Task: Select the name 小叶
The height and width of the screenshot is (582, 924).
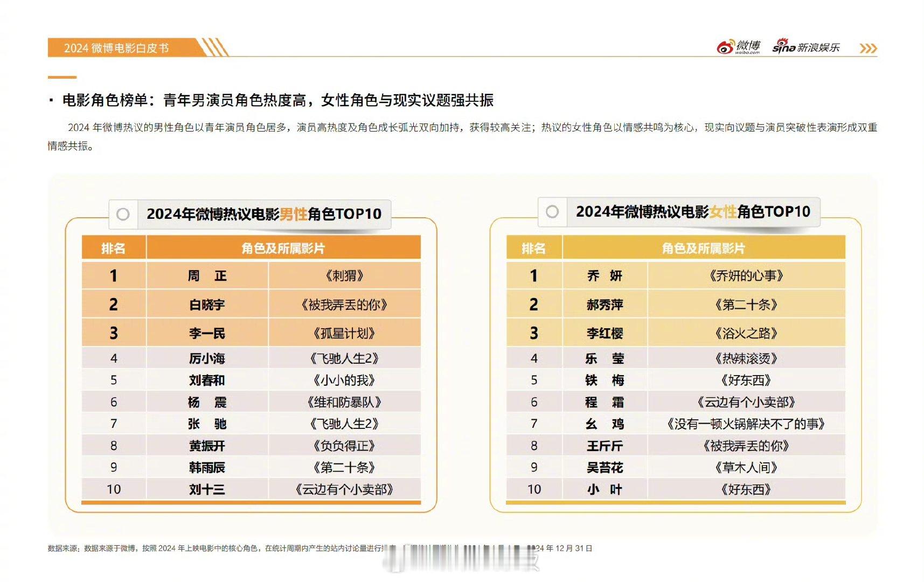Action: (x=605, y=490)
